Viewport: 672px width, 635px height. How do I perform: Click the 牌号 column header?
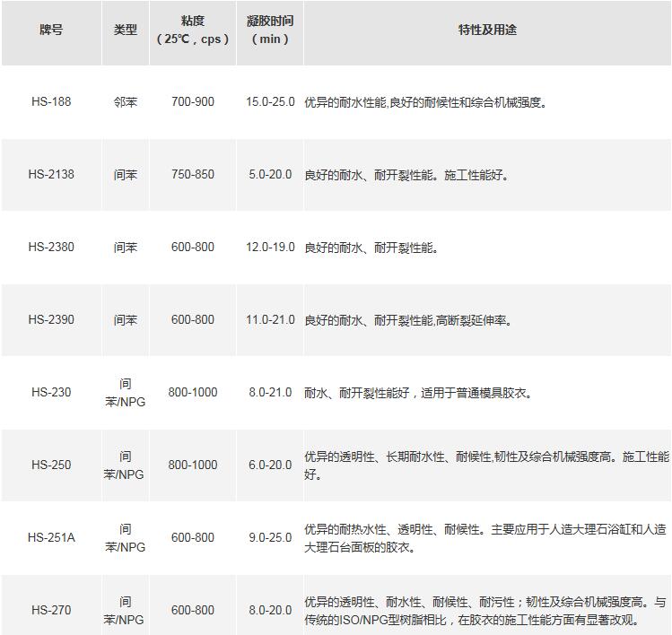point(51,30)
